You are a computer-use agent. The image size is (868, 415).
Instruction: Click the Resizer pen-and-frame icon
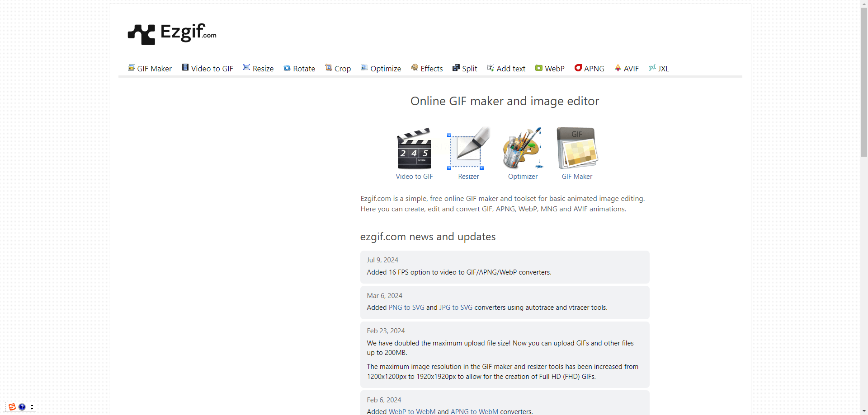pyautogui.click(x=468, y=149)
